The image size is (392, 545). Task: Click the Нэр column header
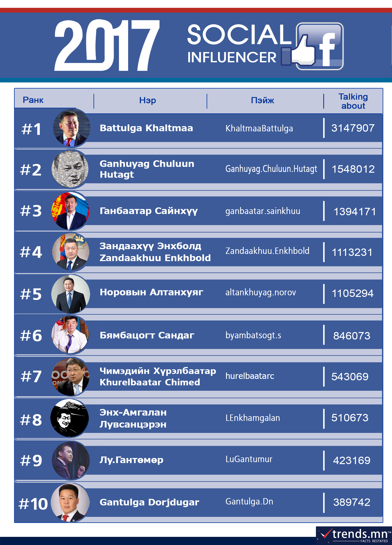pos(148,100)
